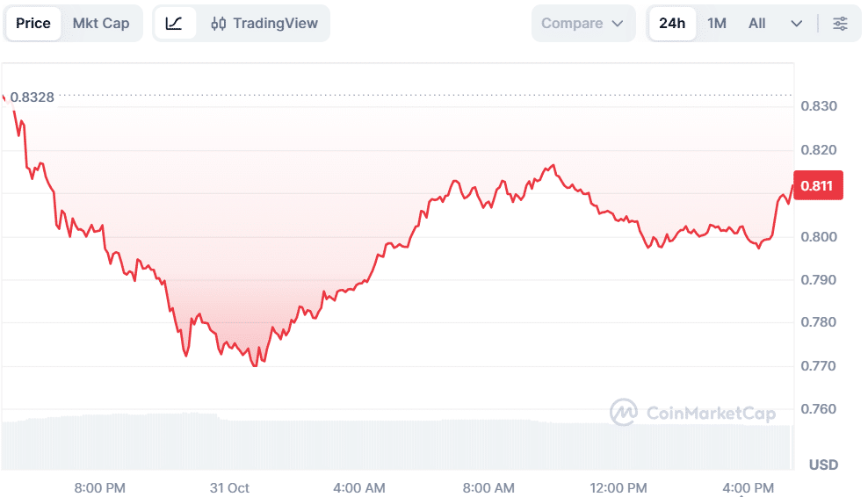Switch the chart to 1M range
Viewport: 868px width, 497px height.
click(717, 24)
